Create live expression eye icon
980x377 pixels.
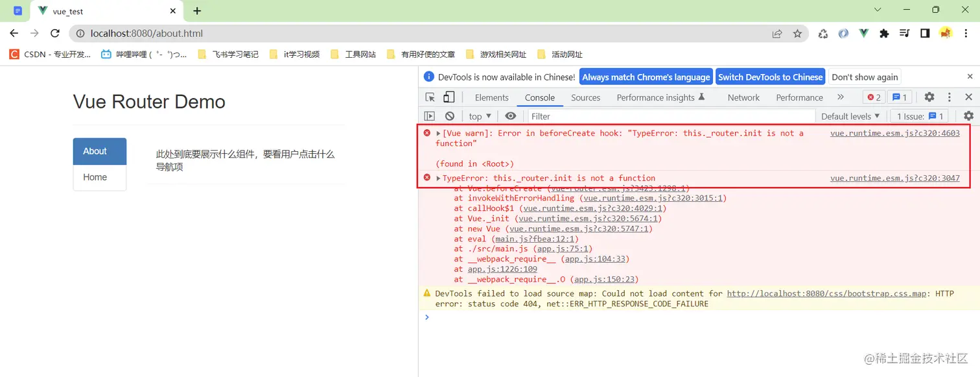tap(511, 116)
